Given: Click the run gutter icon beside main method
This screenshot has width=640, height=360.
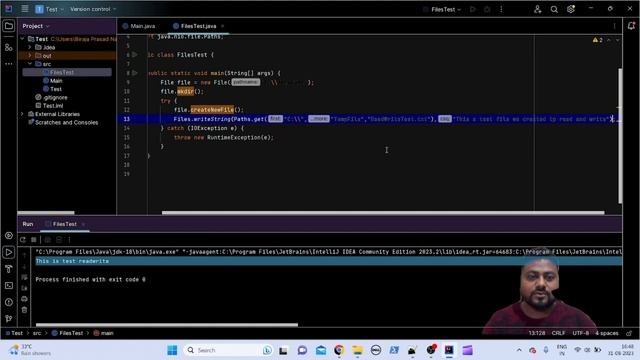Looking at the screenshot, I should pos(135,73).
